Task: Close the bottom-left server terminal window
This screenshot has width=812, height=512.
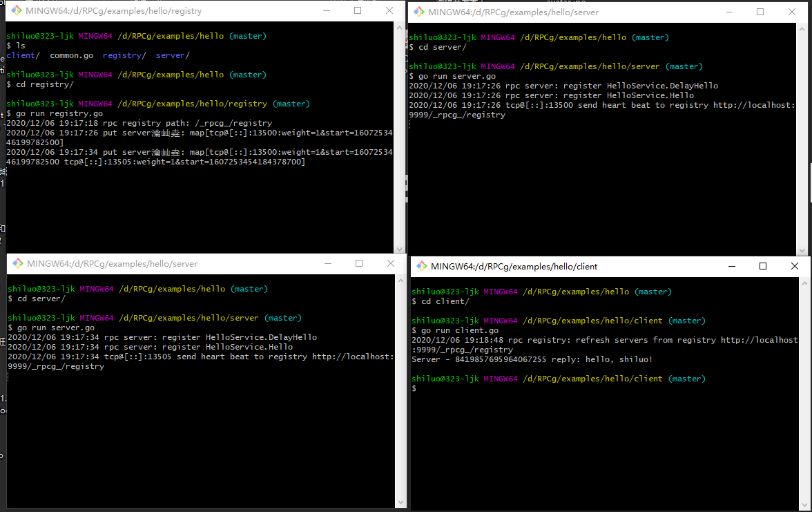Action: (x=391, y=263)
